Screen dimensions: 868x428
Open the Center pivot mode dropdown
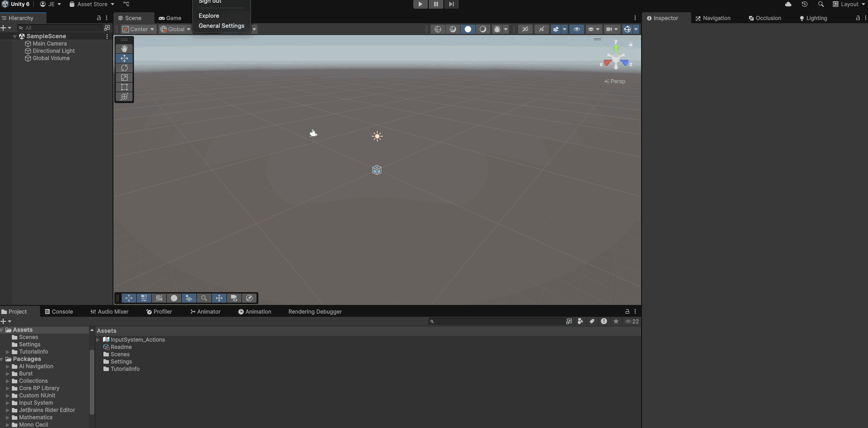tap(139, 29)
